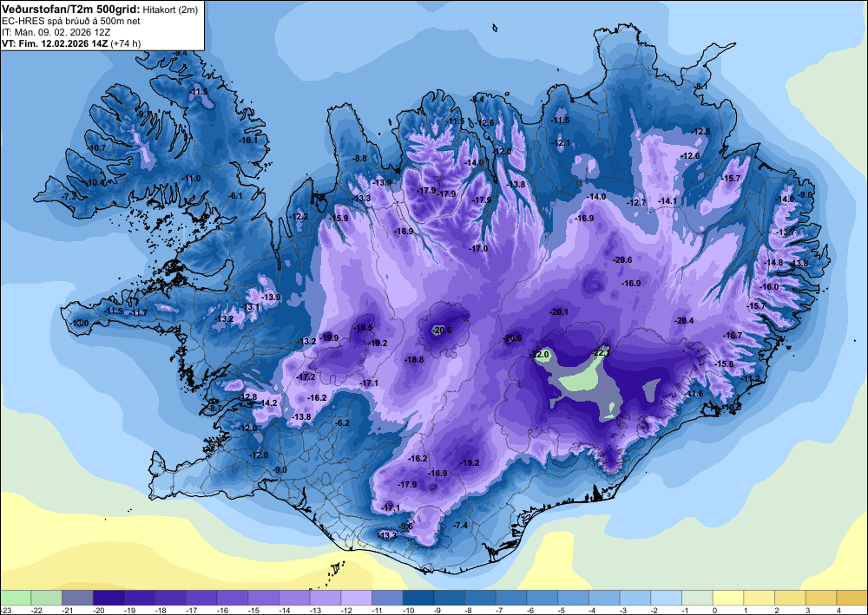Screen dimensions: 868x615
Task: Click the -12.7 temperature label
Action: [x=636, y=203]
